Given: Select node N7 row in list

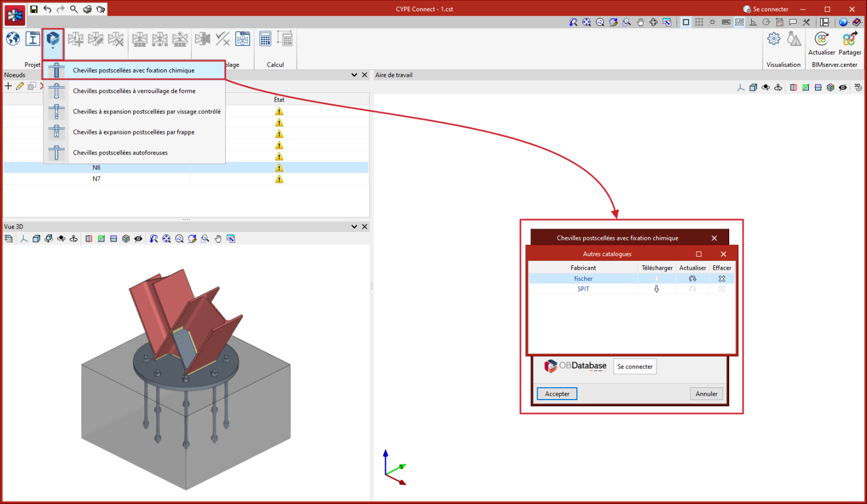Looking at the screenshot, I should [97, 179].
